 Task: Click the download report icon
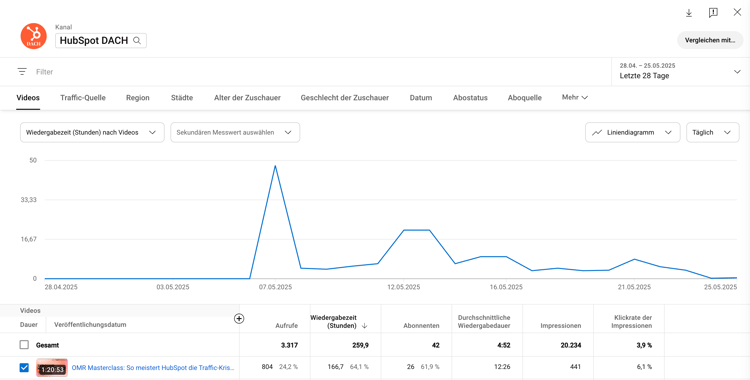689,13
